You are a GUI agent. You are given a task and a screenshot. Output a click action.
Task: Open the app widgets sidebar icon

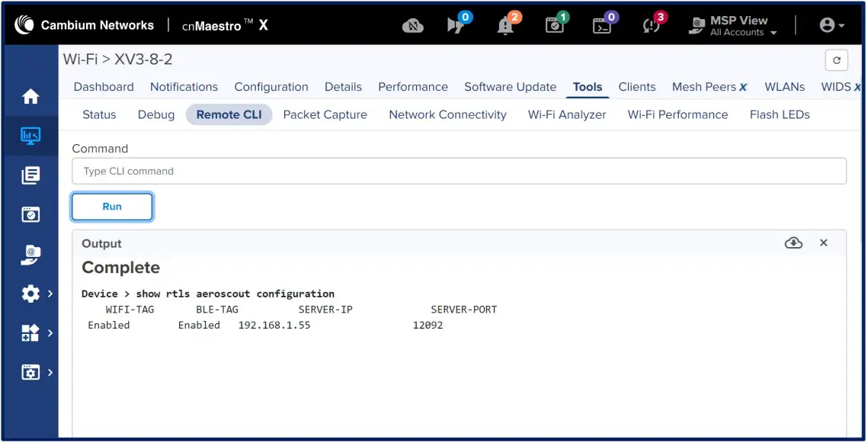pos(30,332)
